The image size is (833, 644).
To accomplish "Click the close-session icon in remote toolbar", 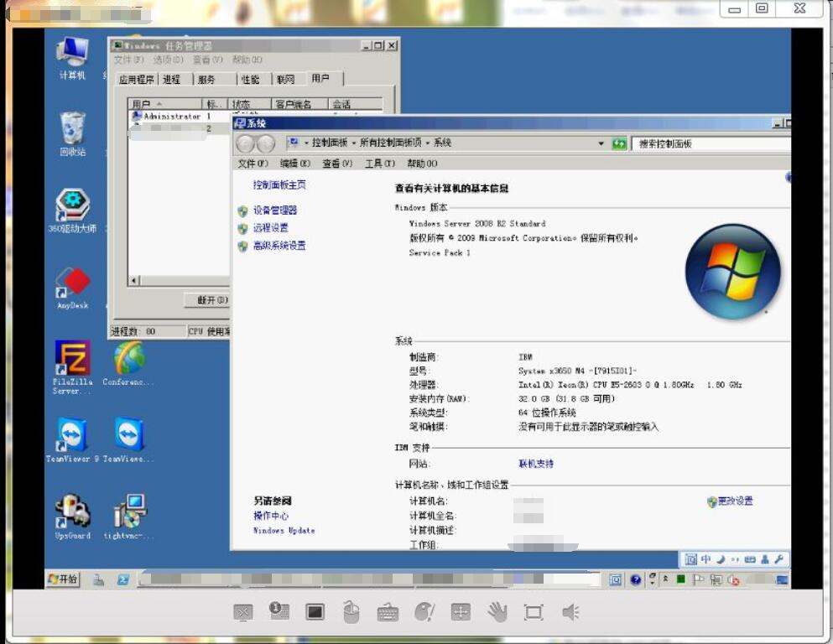I will click(x=242, y=613).
